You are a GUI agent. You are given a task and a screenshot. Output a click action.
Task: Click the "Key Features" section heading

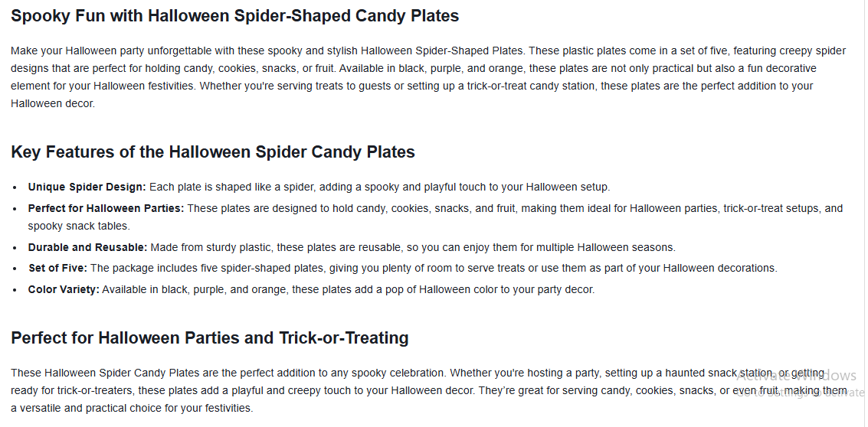[x=212, y=152]
